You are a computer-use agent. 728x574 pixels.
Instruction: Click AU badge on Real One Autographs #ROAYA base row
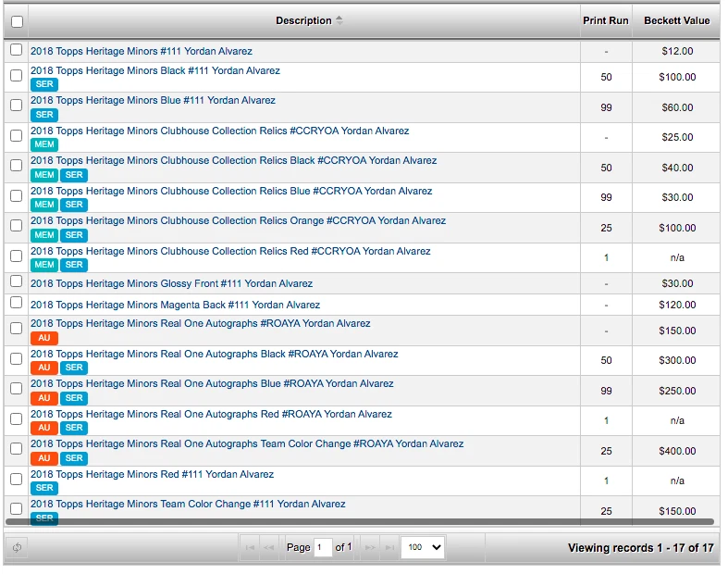44,337
